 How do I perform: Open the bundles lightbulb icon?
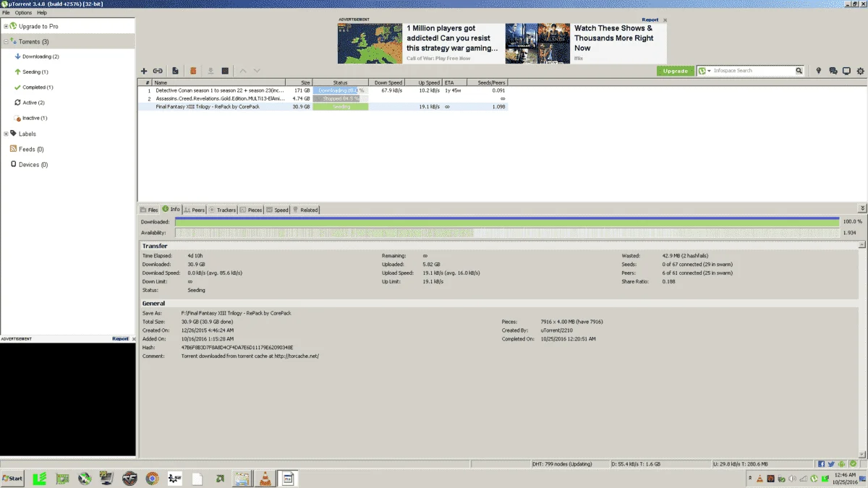819,71
